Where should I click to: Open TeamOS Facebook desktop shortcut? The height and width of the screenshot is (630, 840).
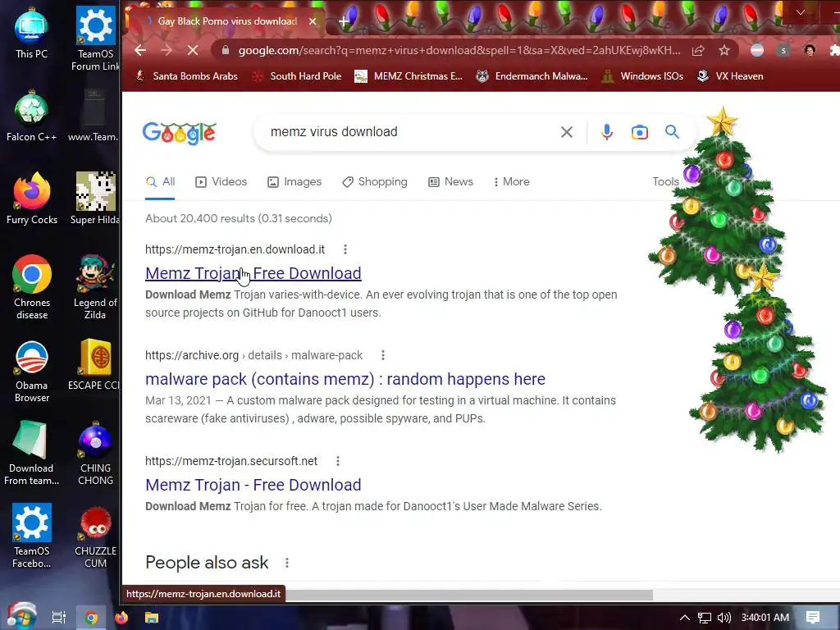(32, 536)
